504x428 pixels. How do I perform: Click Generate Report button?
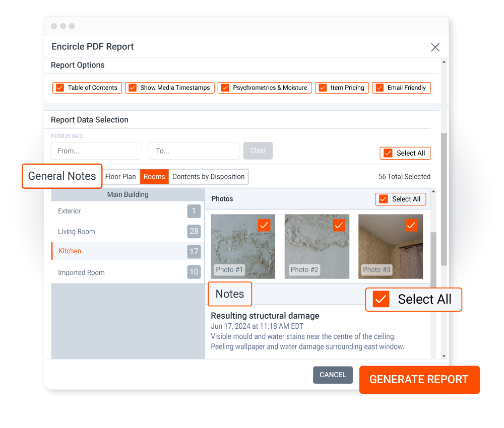pos(419,380)
